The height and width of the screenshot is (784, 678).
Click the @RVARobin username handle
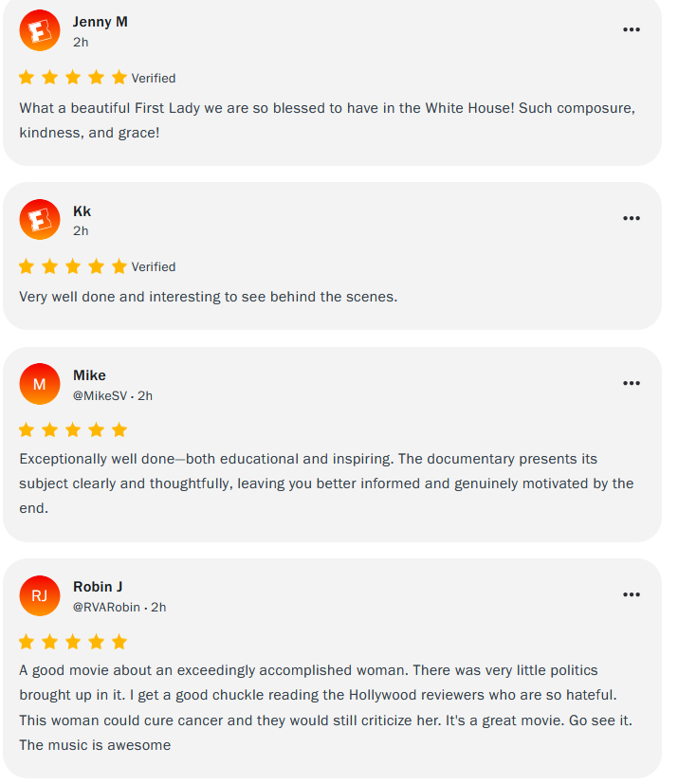[106, 607]
